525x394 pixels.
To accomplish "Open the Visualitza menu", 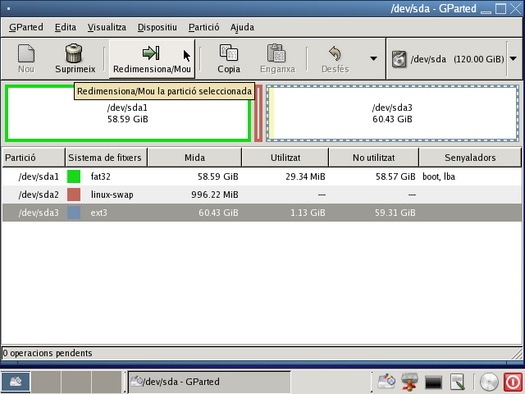I will (x=107, y=27).
